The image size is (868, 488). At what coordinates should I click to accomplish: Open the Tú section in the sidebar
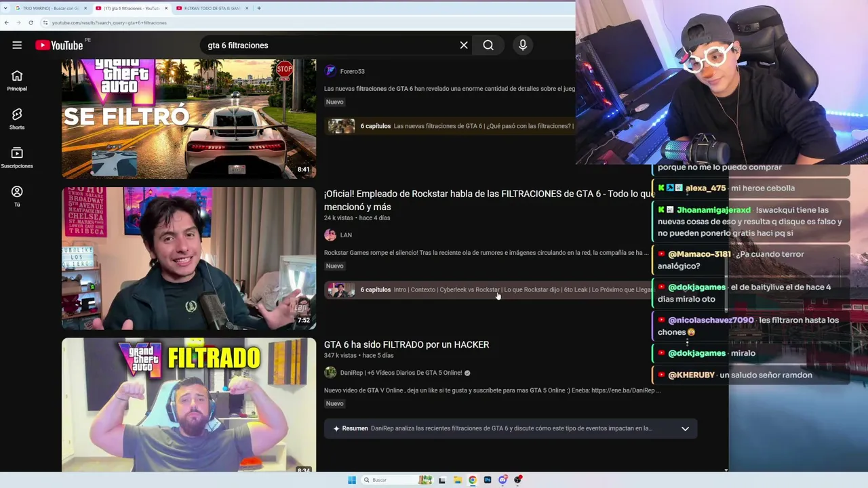[17, 197]
